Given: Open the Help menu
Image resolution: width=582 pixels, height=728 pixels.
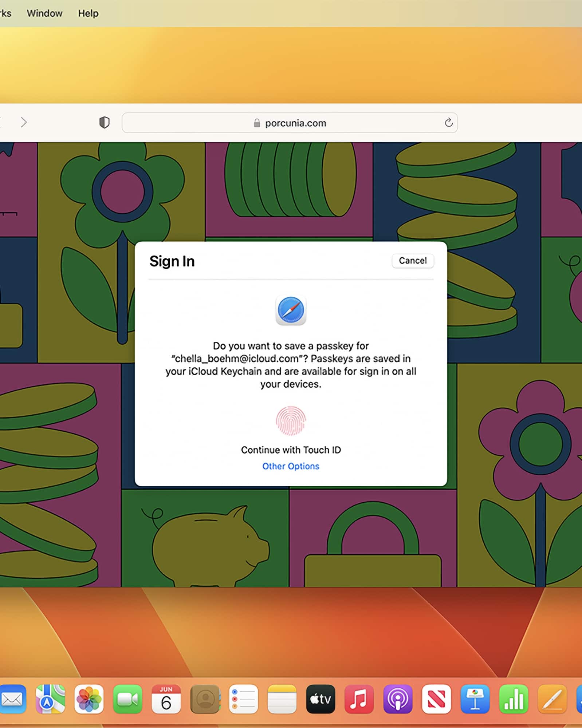Looking at the screenshot, I should tap(88, 13).
